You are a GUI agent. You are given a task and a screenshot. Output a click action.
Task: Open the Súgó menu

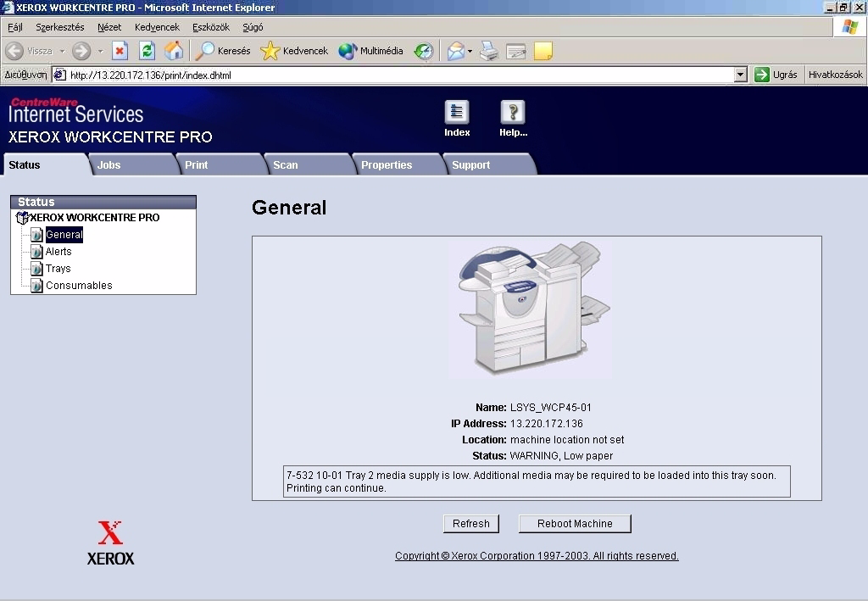point(253,27)
